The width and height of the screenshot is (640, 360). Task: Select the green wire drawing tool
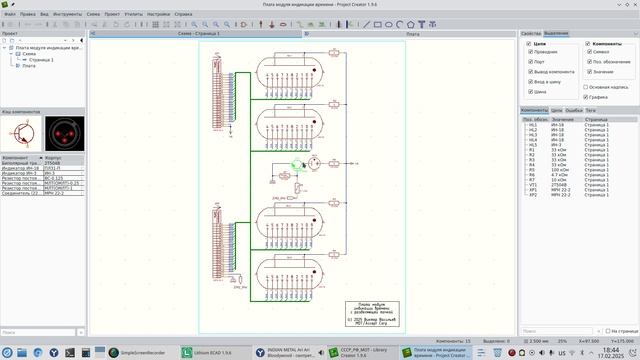[x=300, y=24]
